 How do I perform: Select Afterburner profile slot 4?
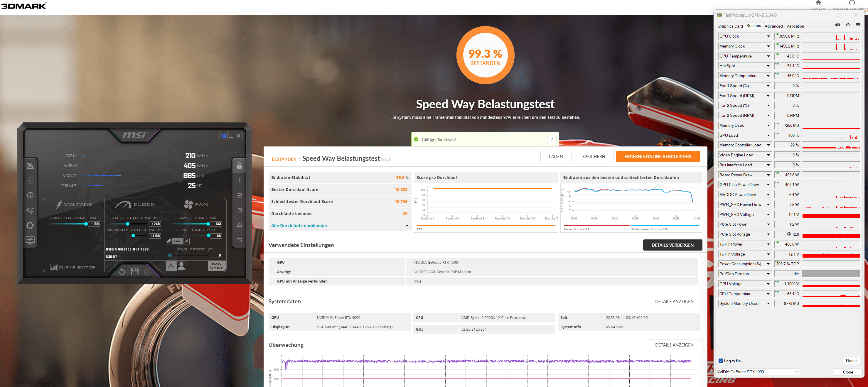[239, 225]
